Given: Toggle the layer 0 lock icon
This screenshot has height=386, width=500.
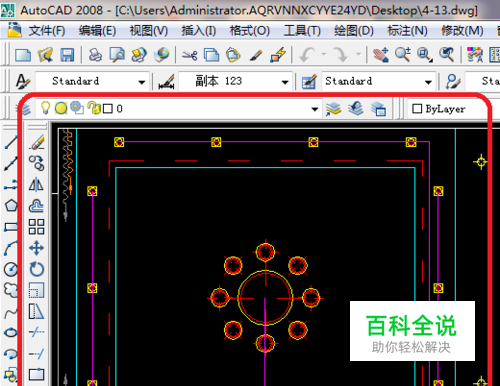Looking at the screenshot, I should [94, 108].
